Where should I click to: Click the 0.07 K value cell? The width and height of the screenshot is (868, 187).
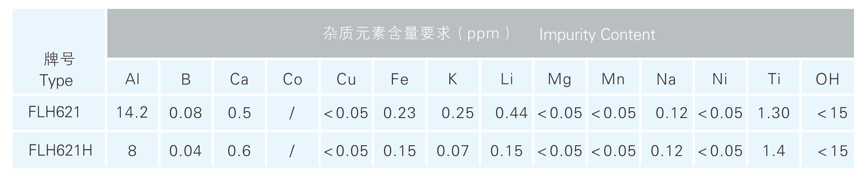click(453, 151)
